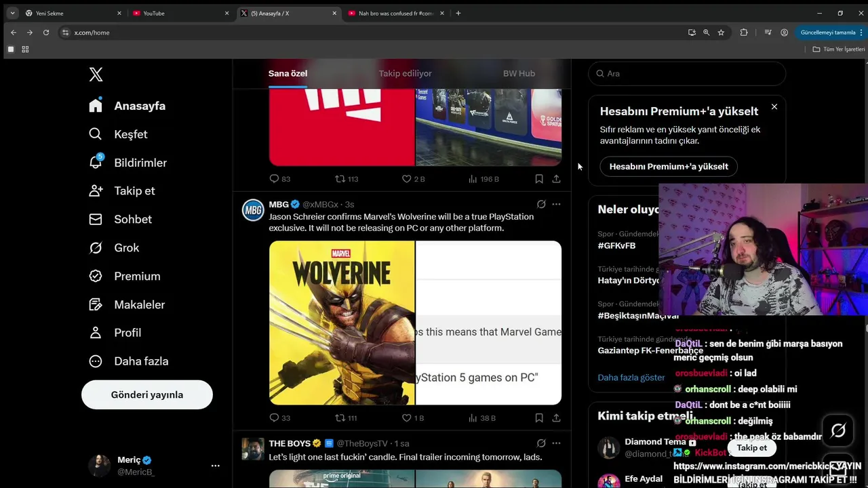
Task: Open more options on MBG post
Action: (x=556, y=204)
